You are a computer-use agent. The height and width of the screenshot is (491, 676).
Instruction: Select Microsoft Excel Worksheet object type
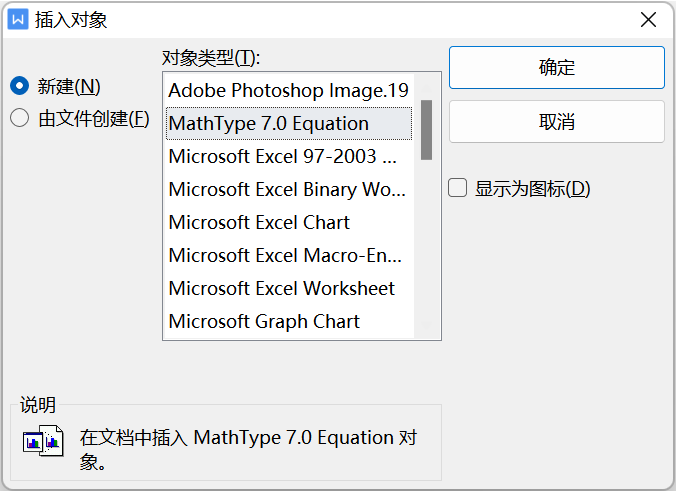288,288
